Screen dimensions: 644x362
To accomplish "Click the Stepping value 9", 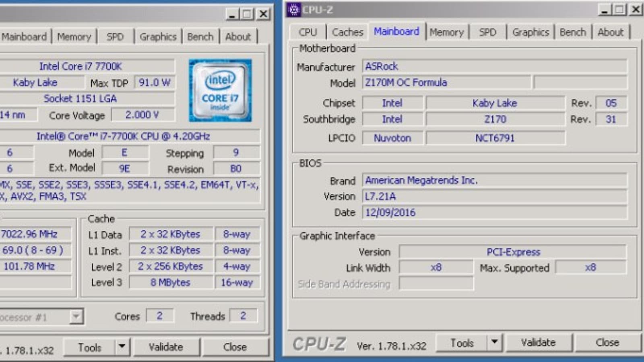I will 236,152.
